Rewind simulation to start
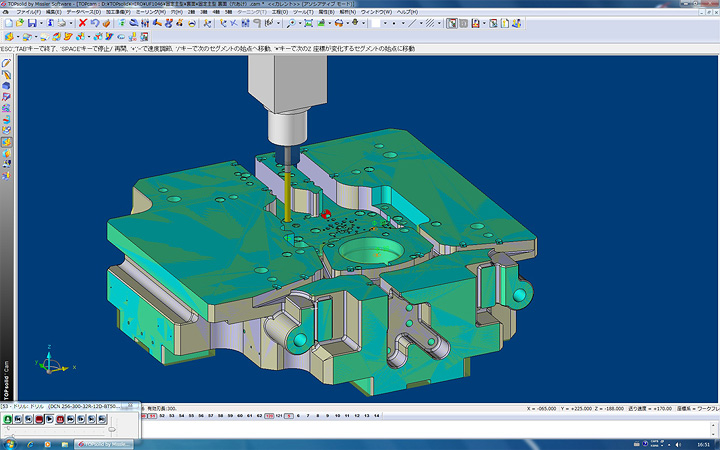 (x=18, y=419)
